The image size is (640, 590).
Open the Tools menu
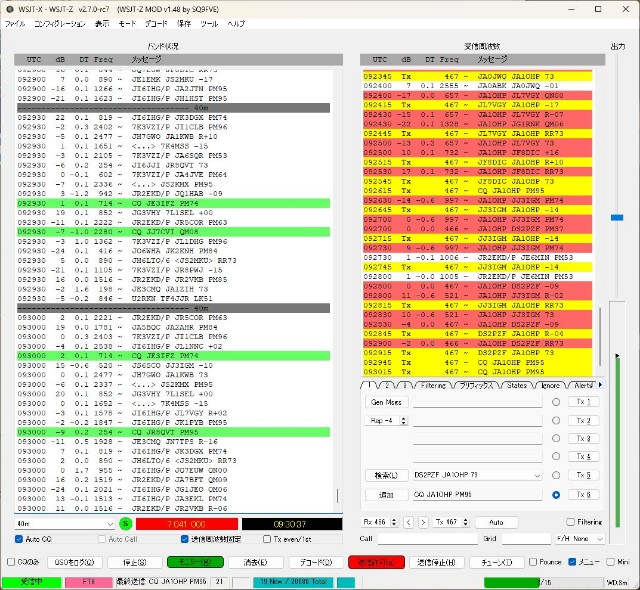(x=209, y=24)
